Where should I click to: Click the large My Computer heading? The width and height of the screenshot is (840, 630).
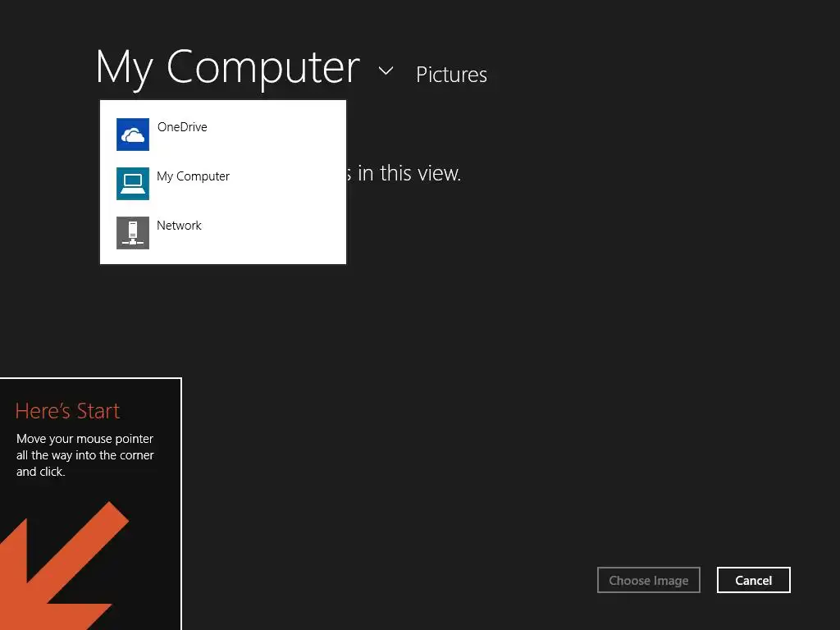[x=228, y=68]
